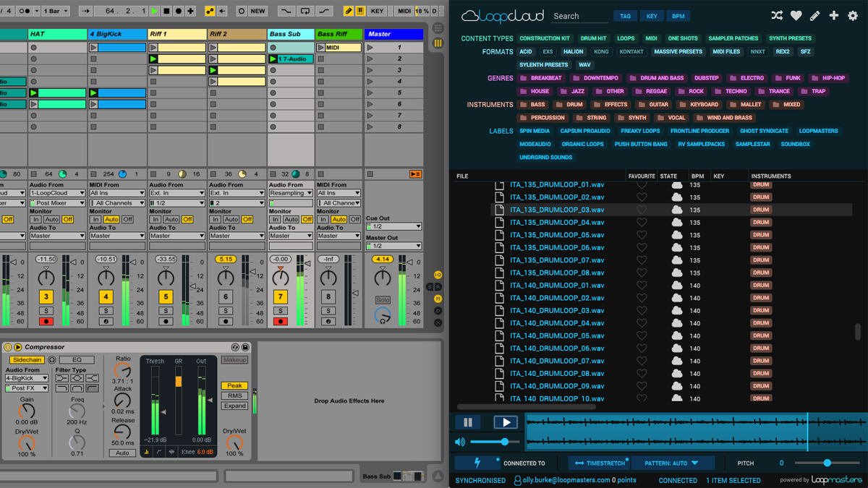
Task: Click the NEW button in Ableton toolbar
Action: point(258,11)
